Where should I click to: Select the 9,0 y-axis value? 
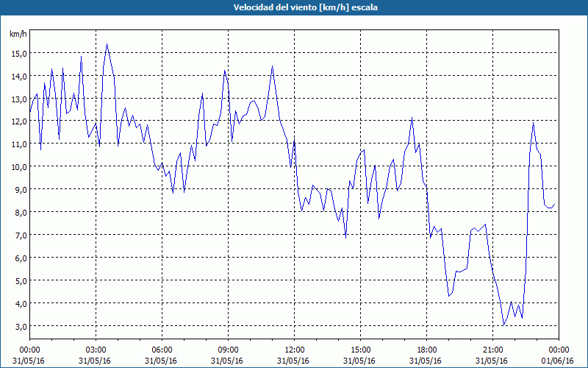coord(21,190)
